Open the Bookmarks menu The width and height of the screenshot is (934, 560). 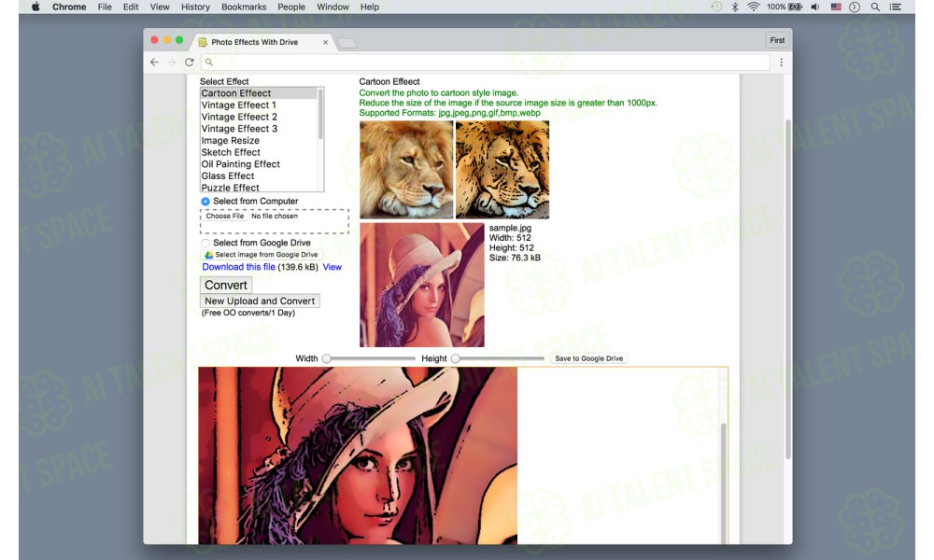coord(244,7)
